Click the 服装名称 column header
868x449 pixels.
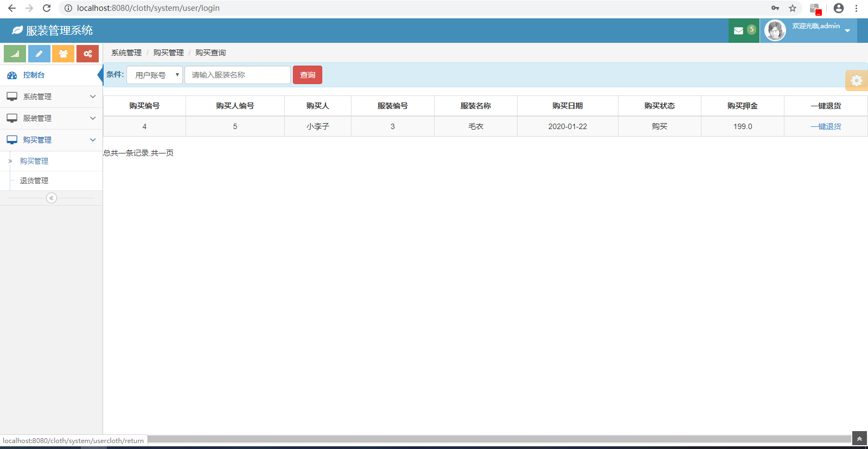(x=476, y=106)
